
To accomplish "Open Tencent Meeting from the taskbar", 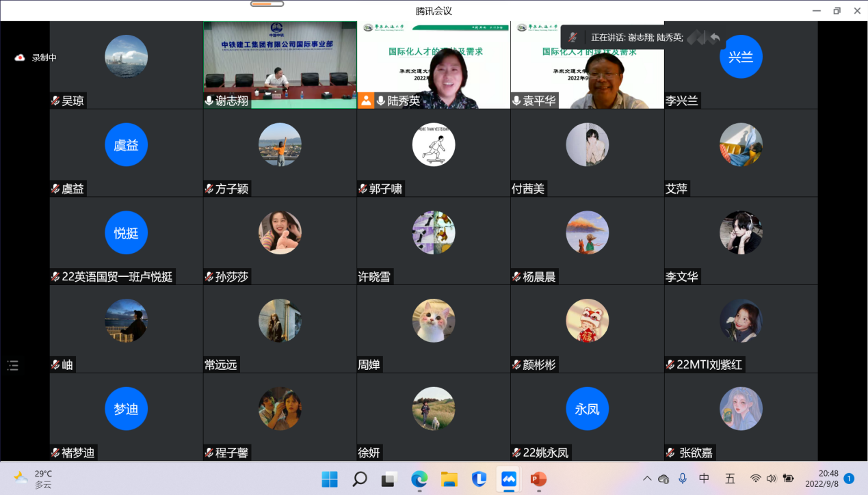I will pos(508,479).
